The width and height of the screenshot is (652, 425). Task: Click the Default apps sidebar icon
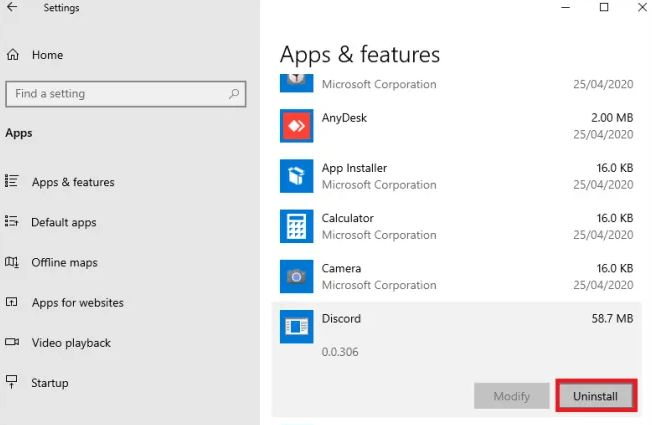12,221
